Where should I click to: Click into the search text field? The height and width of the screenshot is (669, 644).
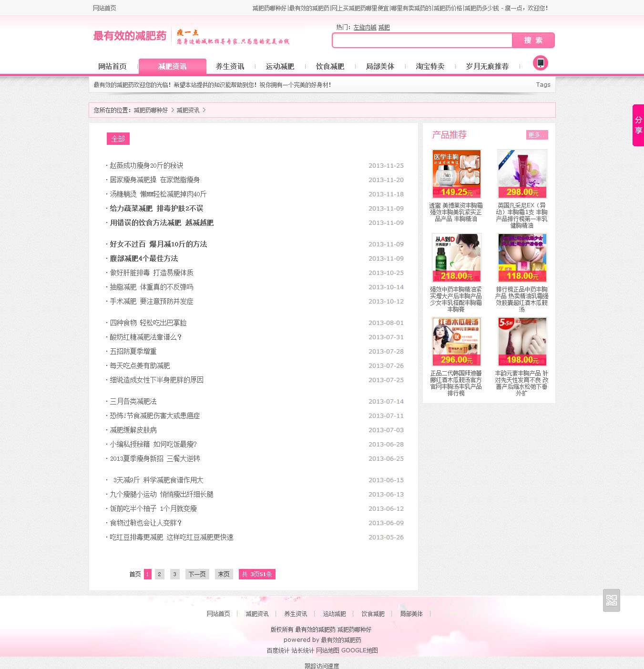(x=422, y=41)
